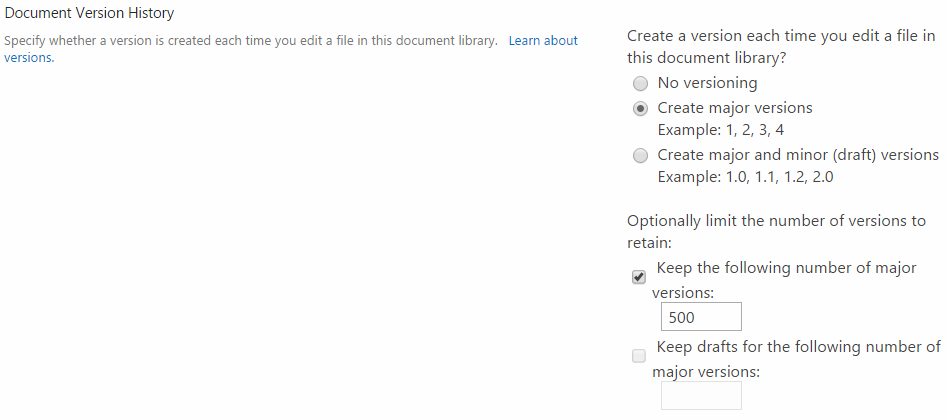Click the 'Optionally limit the number of versions' text
The image size is (946, 420).
776,232
